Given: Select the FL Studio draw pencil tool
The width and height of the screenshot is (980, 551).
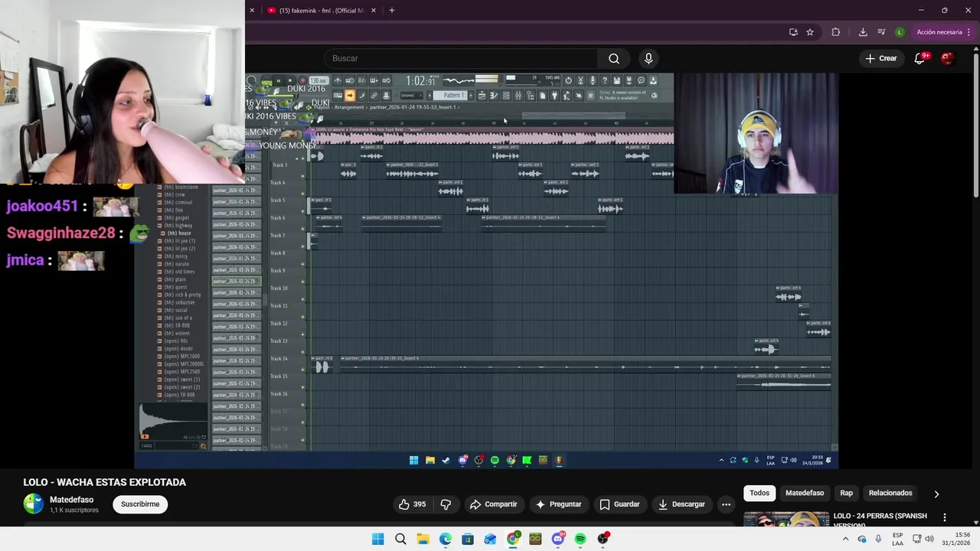Looking at the screenshot, I should [x=362, y=95].
